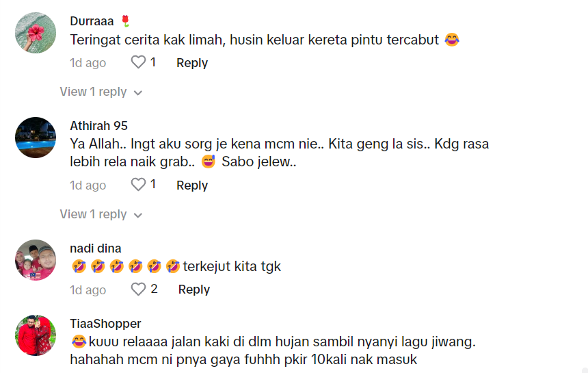588x373 pixels.
Task: Expand View 1 reply under Athirah 95's comment
Action: pyautogui.click(x=93, y=214)
